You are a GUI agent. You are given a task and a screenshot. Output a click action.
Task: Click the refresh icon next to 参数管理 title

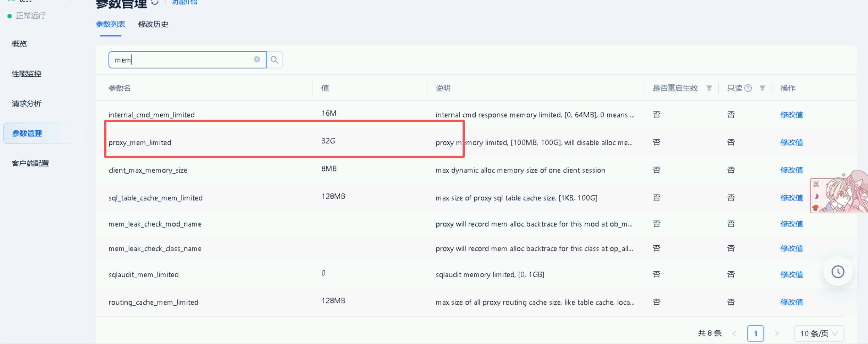[x=155, y=2]
